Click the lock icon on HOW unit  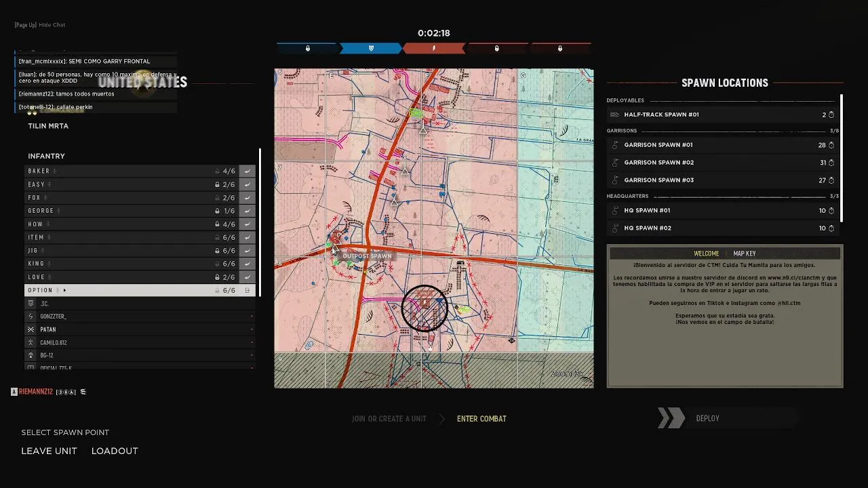[217, 224]
